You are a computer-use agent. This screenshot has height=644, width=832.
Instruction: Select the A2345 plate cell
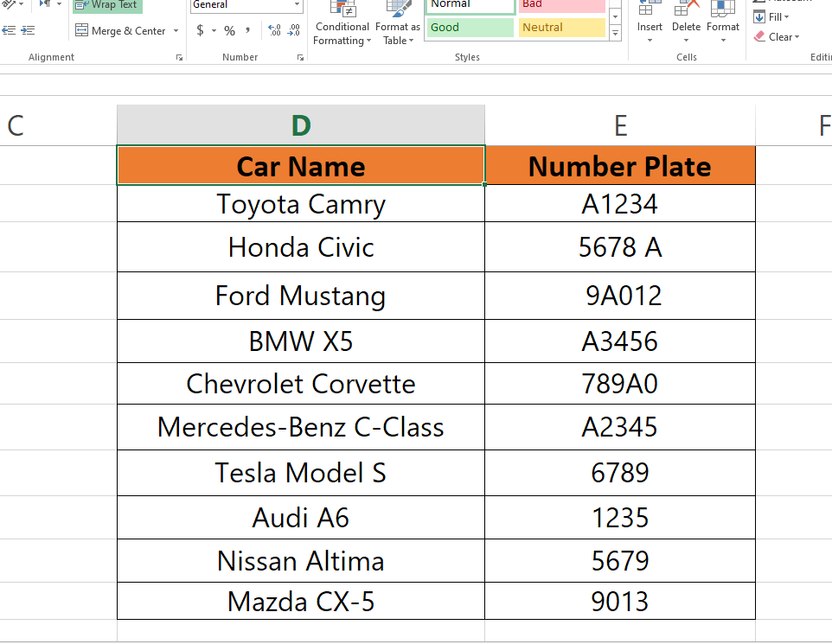point(620,427)
